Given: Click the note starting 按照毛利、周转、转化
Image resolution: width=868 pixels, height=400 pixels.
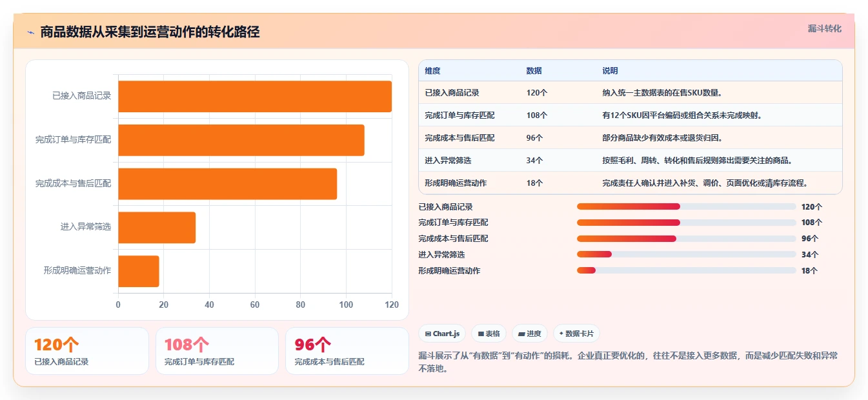Looking at the screenshot, I should [699, 161].
